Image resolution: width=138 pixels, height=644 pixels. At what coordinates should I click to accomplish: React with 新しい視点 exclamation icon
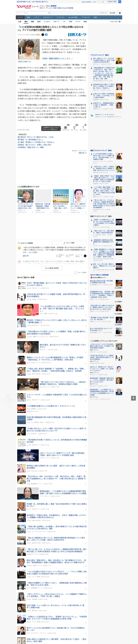tap(83, 127)
